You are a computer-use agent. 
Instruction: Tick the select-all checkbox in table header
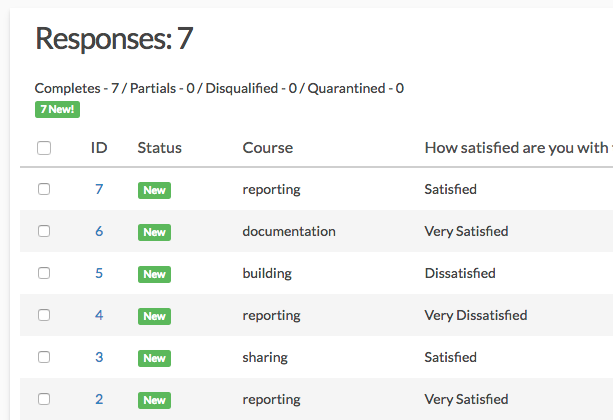point(44,148)
